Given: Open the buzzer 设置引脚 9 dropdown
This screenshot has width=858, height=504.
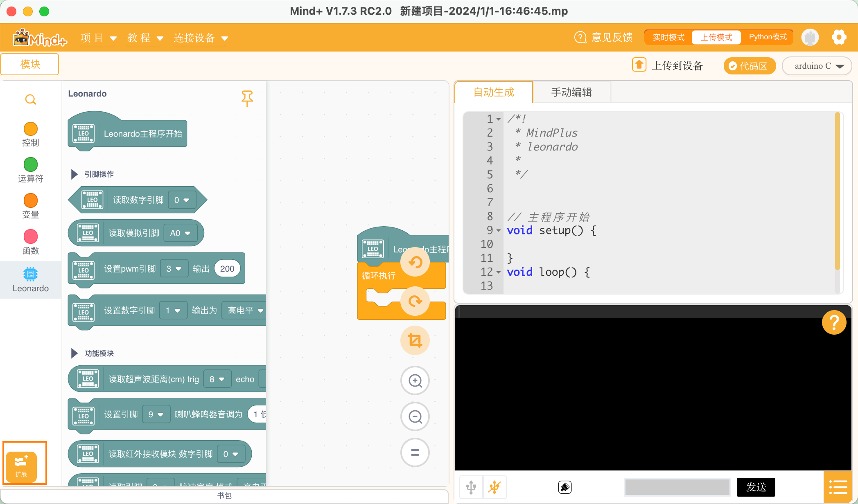Looking at the screenshot, I should 156,414.
